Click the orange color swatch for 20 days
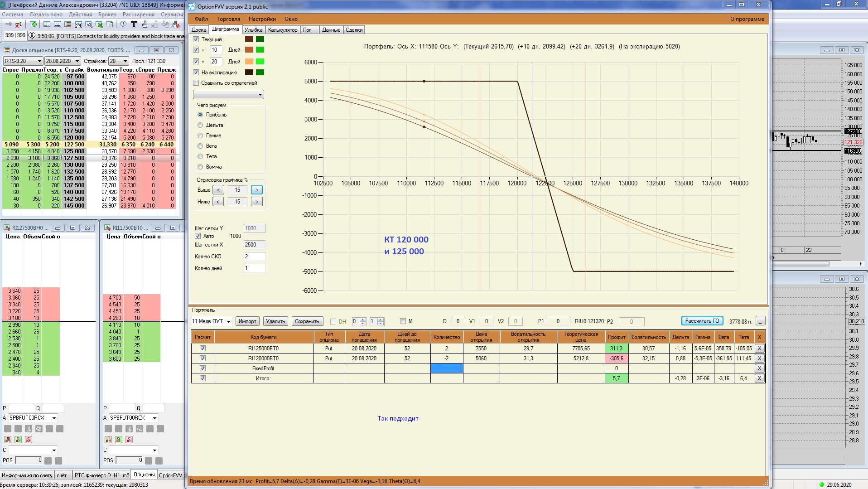The height and width of the screenshot is (489, 868). (249, 62)
